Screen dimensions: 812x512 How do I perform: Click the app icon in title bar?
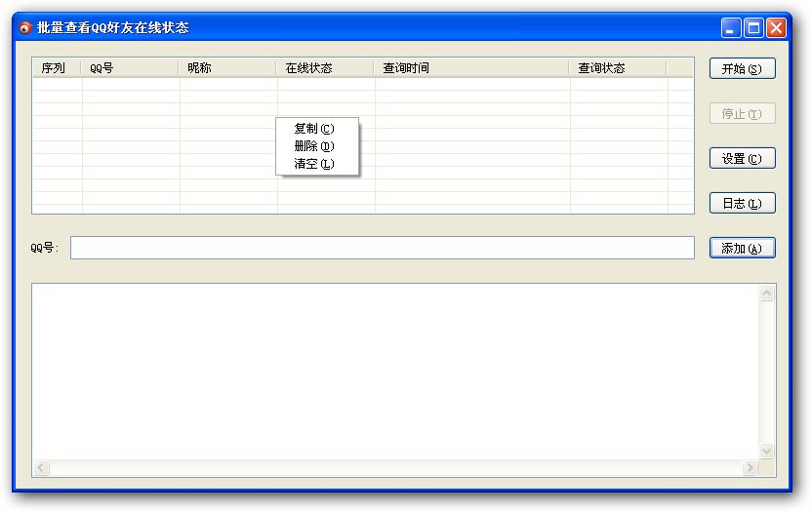click(24, 27)
